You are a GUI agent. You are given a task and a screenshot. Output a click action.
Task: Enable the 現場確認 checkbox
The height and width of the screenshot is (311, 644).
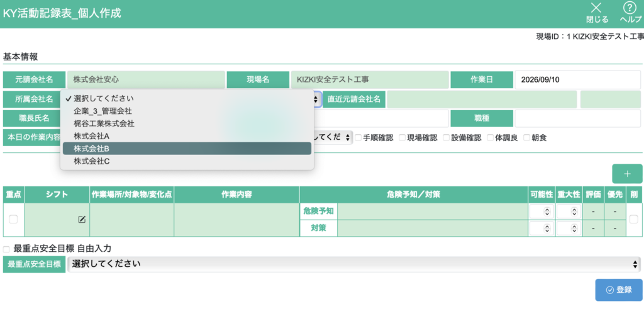[x=402, y=138]
